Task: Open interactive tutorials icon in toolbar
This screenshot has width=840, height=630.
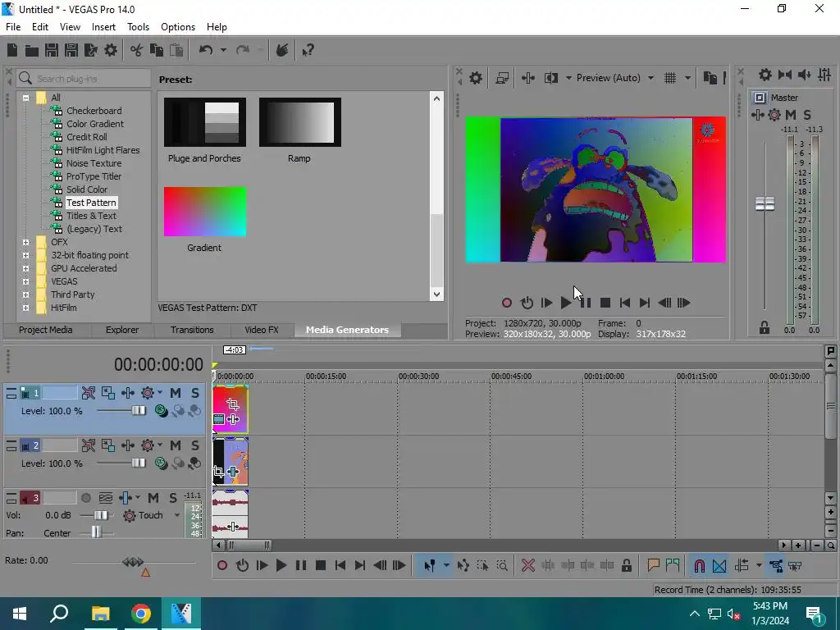Action: tap(282, 50)
